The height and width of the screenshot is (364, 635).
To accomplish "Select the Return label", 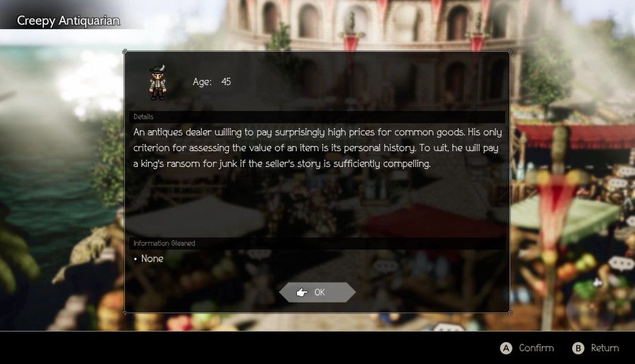I will coord(605,348).
